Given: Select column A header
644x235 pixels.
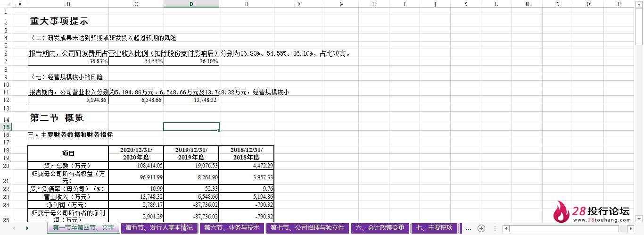Looking at the screenshot, I should pyautogui.click(x=19, y=4).
